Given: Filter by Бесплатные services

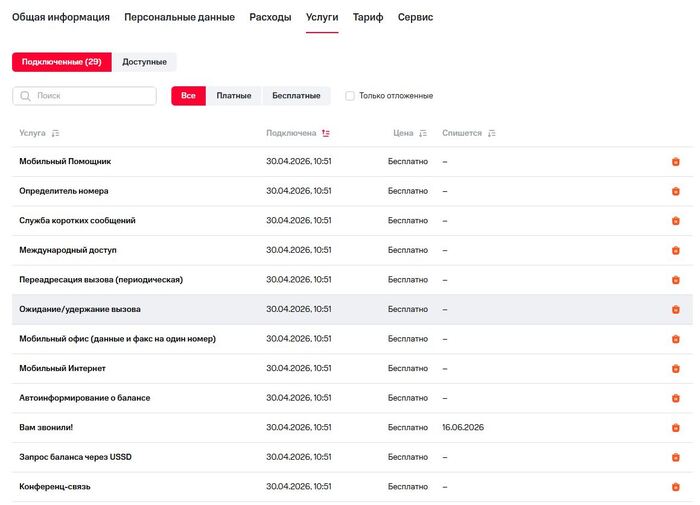Looking at the screenshot, I should 296,96.
